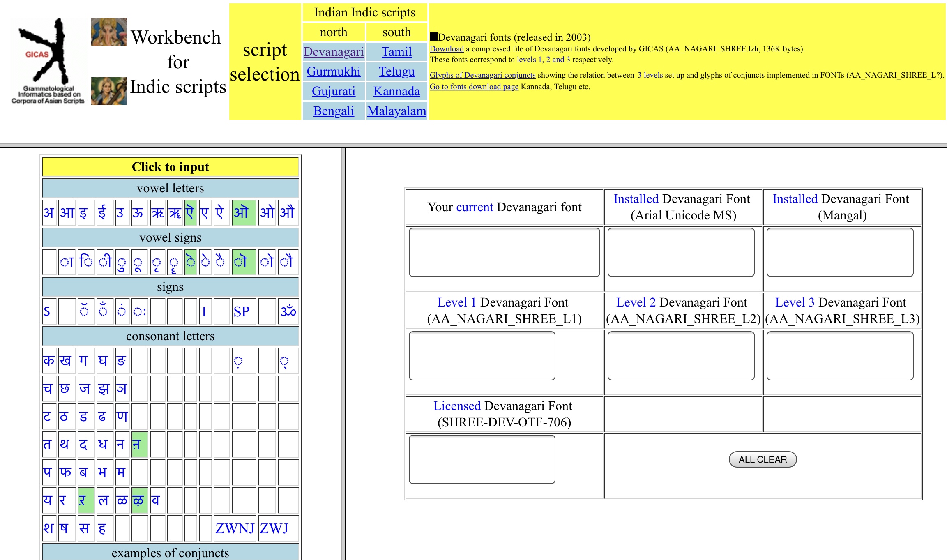Click the Download fonts link
The height and width of the screenshot is (560, 947).
tap(447, 49)
